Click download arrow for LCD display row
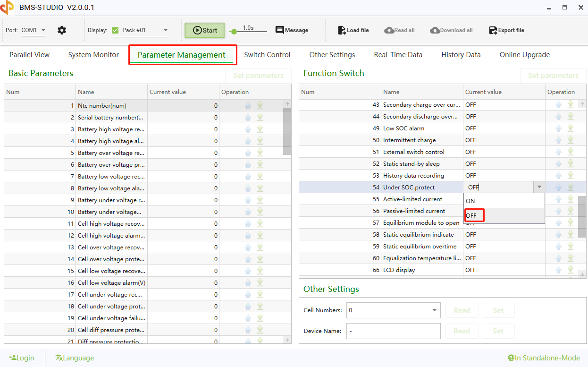This screenshot has width=588, height=367. (x=571, y=270)
